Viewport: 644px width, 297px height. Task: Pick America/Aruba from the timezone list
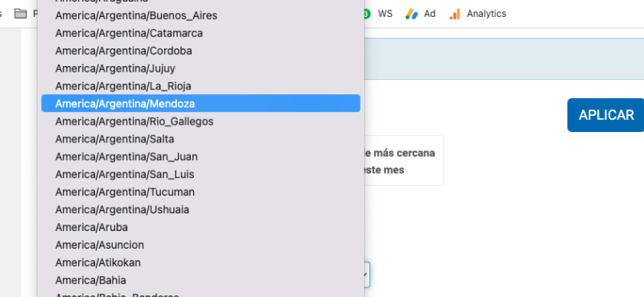[200, 228]
